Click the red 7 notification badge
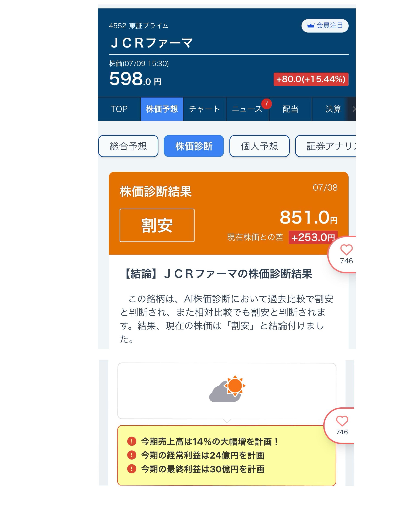 click(x=266, y=104)
